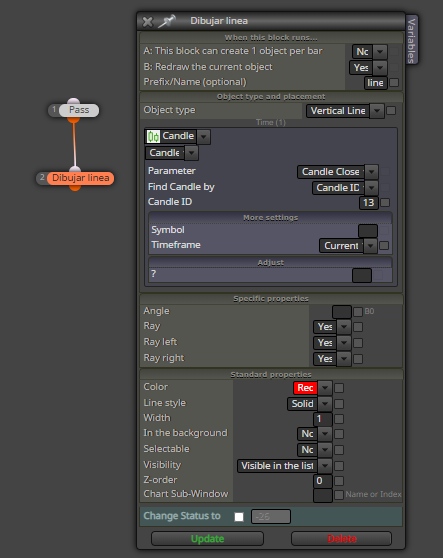Open Find Candle by dropdown

point(345,188)
